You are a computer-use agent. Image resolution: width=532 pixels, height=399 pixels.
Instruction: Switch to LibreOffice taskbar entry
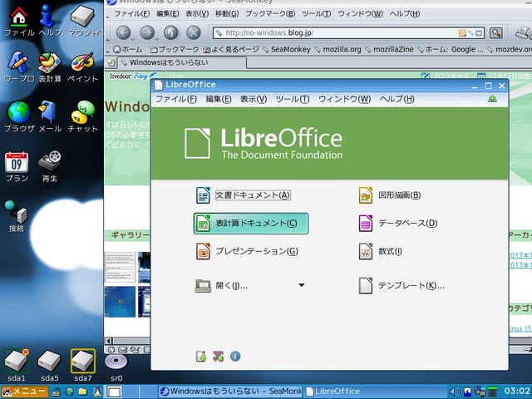375,392
